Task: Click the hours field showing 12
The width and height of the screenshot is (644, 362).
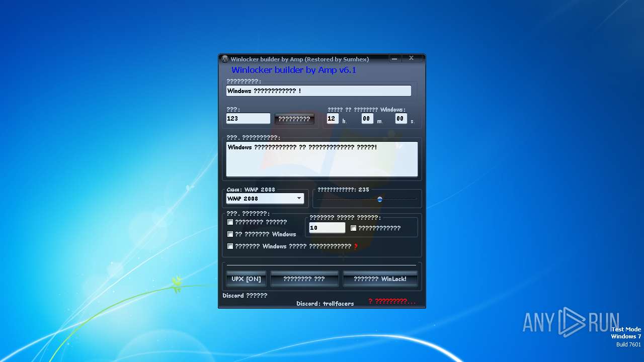Action: [333, 119]
